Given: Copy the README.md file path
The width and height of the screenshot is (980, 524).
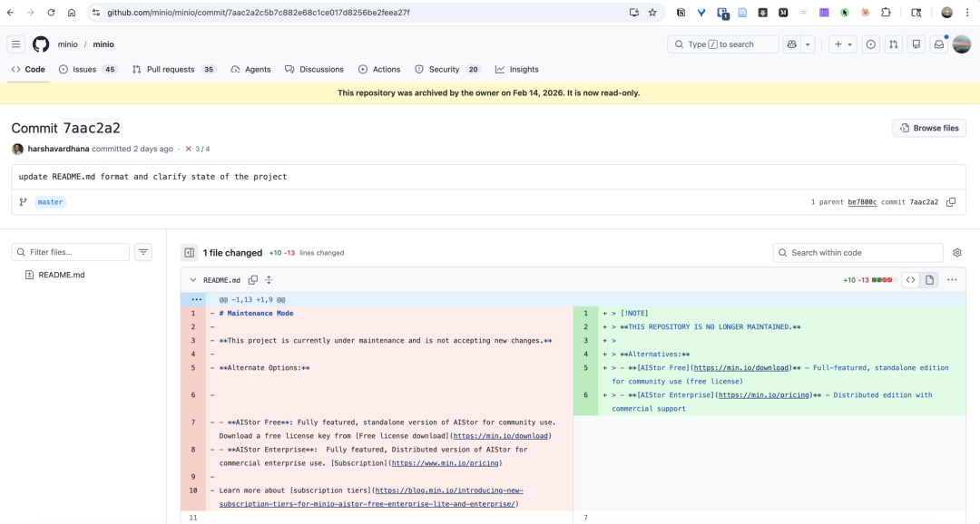Looking at the screenshot, I should (x=253, y=280).
